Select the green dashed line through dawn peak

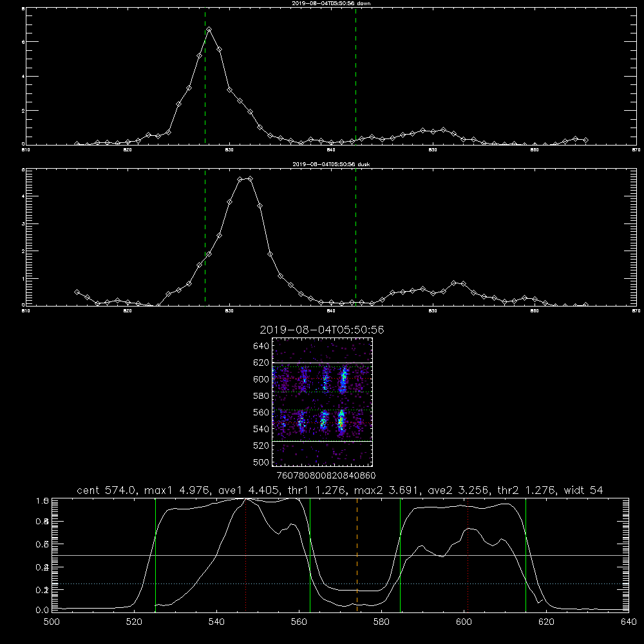pyautogui.click(x=205, y=77)
